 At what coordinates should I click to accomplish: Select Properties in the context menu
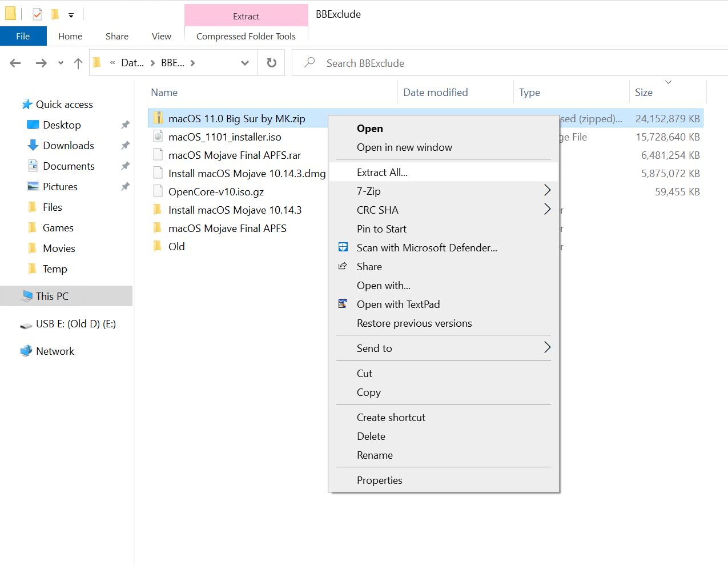pyautogui.click(x=379, y=480)
